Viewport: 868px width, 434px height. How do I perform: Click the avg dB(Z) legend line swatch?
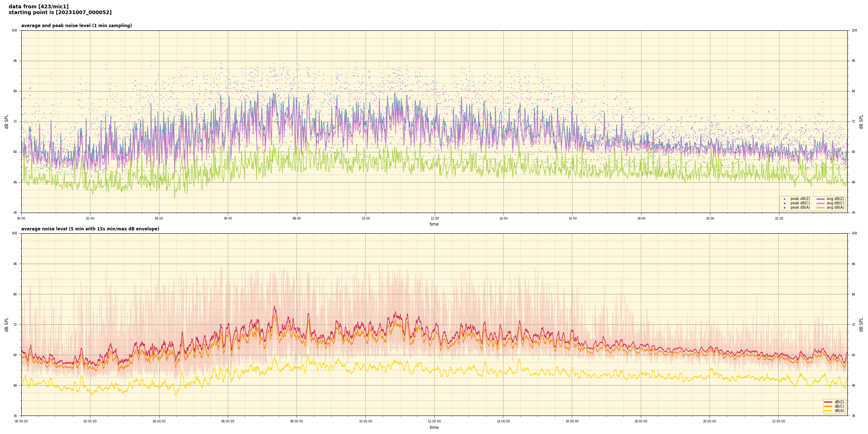pyautogui.click(x=821, y=199)
